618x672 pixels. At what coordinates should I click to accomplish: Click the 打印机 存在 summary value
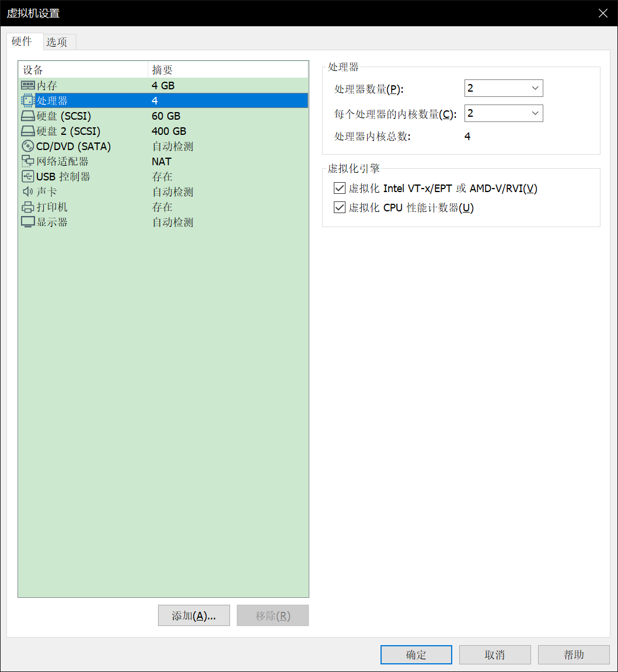click(162, 207)
